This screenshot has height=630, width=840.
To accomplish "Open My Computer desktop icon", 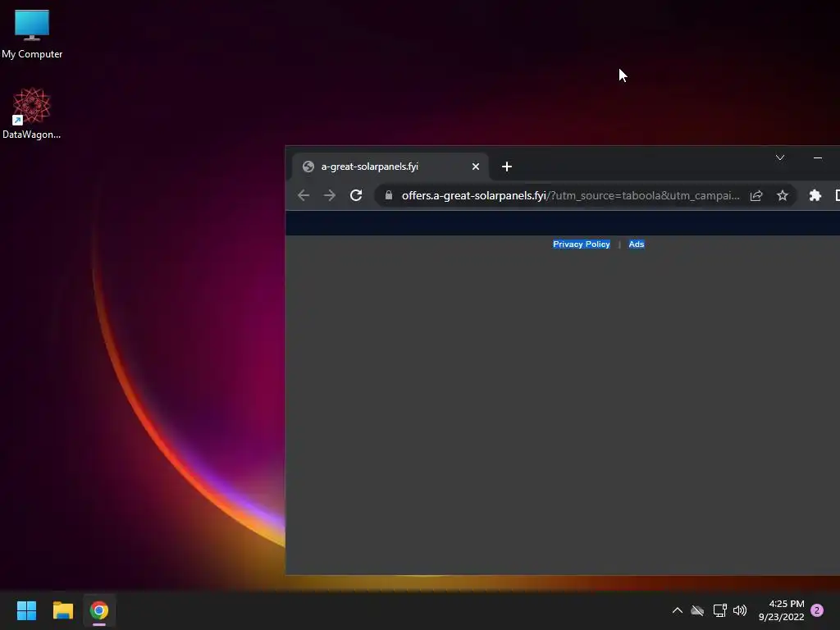I will [x=32, y=34].
